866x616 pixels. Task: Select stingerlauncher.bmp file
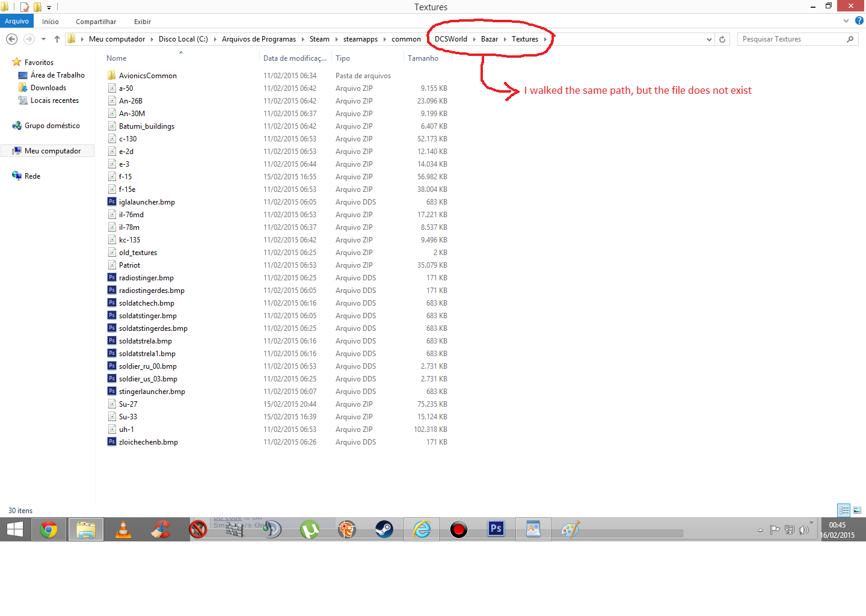pos(152,392)
